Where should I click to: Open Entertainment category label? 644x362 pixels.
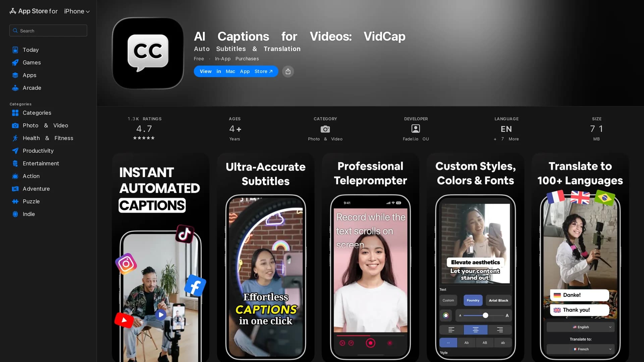41,164
